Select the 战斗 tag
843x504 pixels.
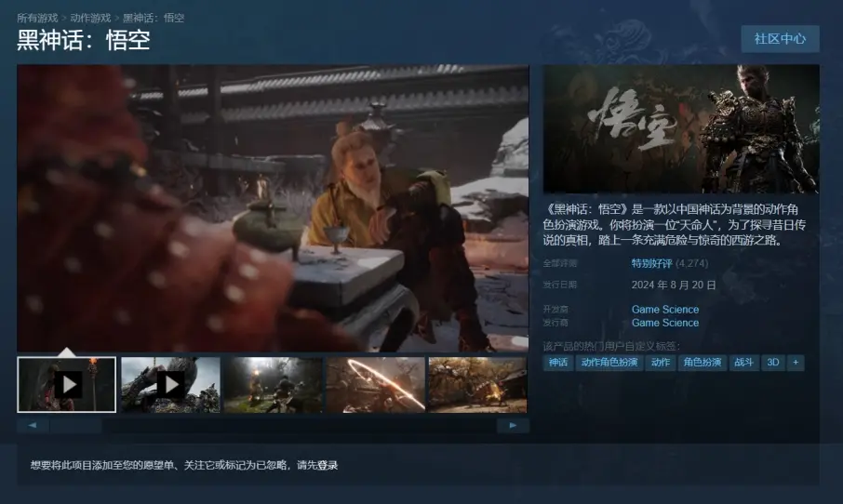(743, 363)
